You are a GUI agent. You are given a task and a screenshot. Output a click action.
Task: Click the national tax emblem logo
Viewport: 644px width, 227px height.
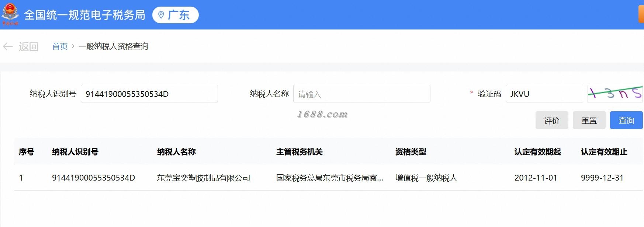(x=10, y=15)
